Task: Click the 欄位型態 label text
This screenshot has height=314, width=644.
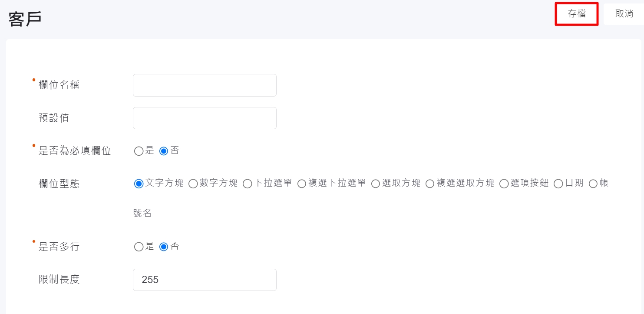Action: coord(59,184)
